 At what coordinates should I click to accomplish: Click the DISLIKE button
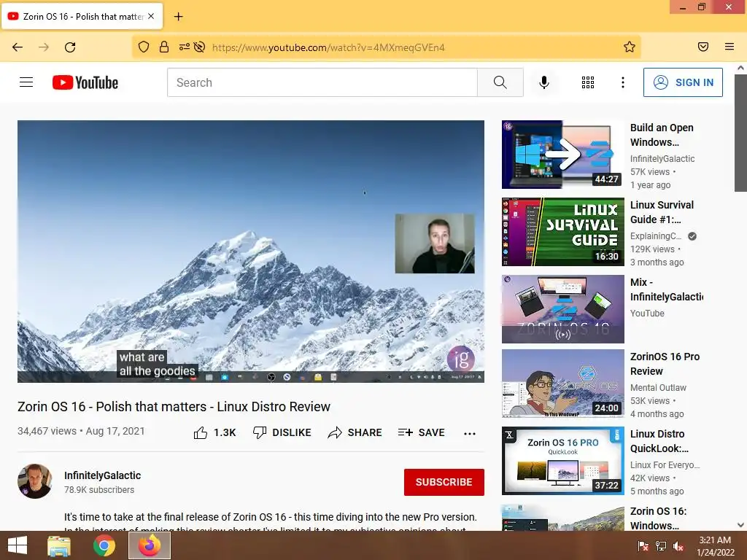pyautogui.click(x=282, y=432)
